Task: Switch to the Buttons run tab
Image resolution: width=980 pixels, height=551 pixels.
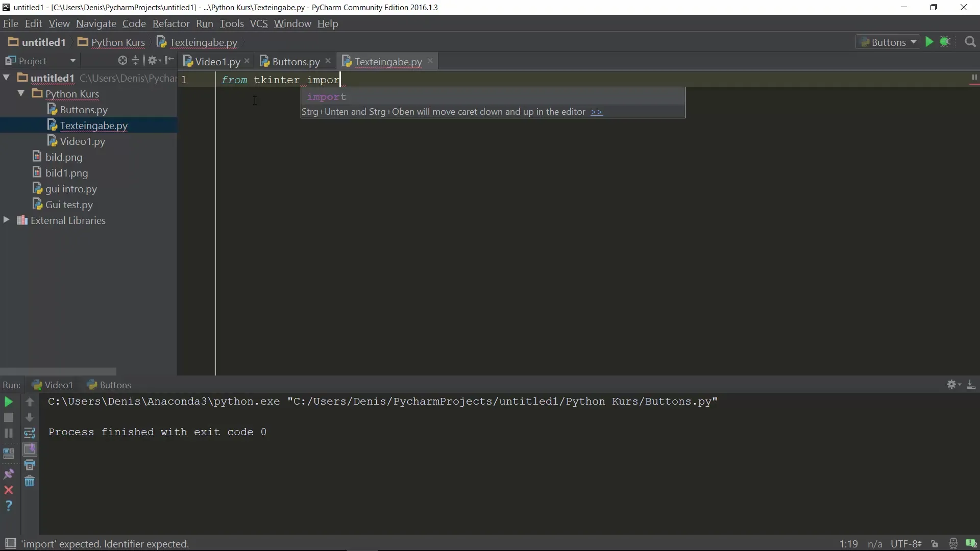Action: pos(109,385)
